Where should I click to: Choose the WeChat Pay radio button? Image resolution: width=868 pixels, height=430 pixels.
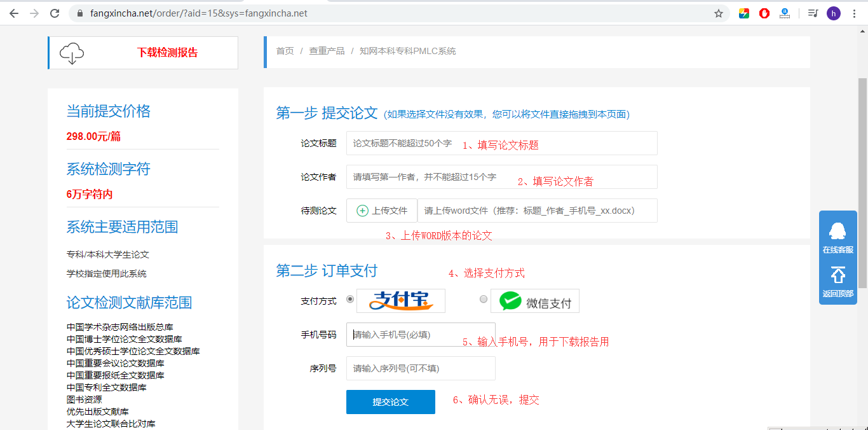coord(484,299)
